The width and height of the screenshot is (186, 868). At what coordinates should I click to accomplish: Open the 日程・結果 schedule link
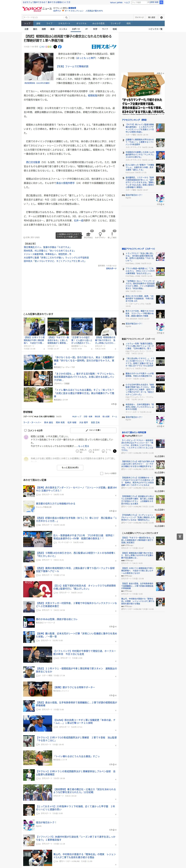tap(88, 416)
